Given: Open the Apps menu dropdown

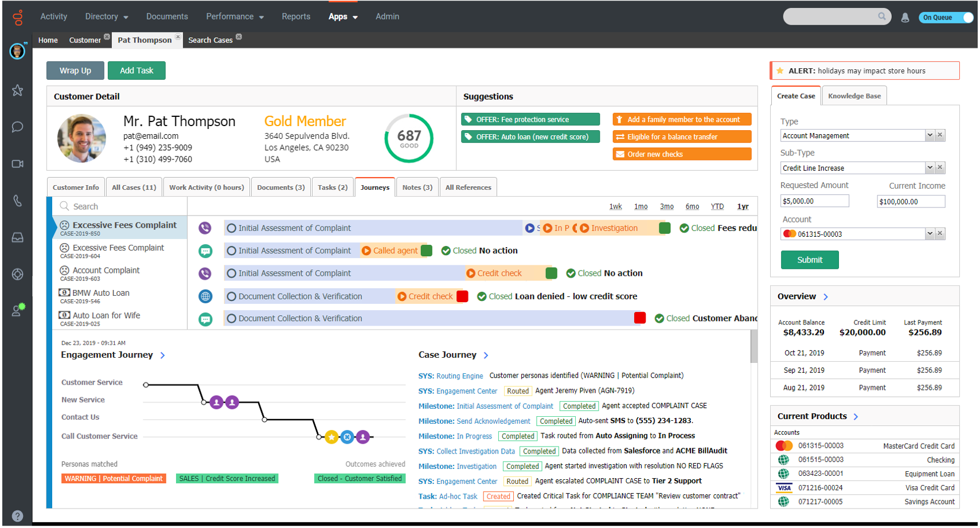Looking at the screenshot, I should (x=343, y=17).
